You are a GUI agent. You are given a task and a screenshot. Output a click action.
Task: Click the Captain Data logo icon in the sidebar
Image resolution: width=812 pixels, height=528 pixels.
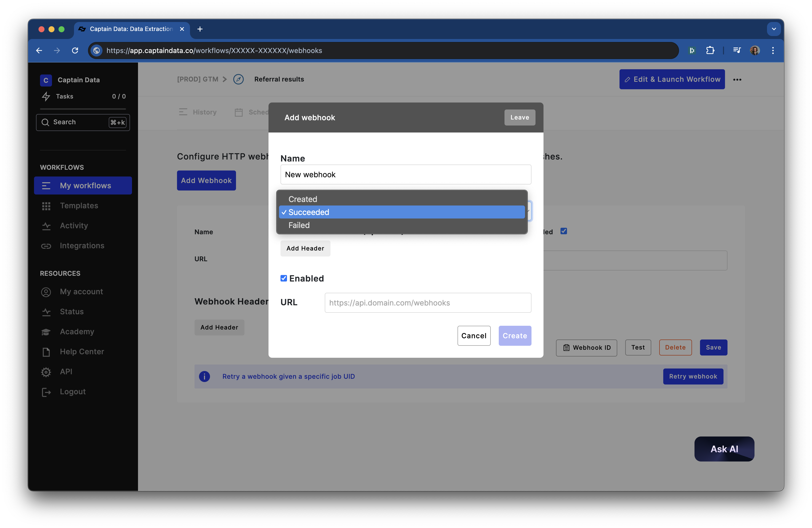tap(46, 80)
